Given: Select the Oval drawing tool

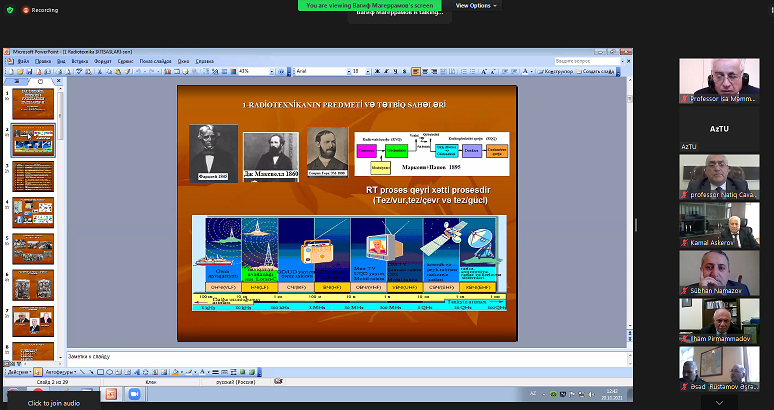Looking at the screenshot, I should click(109, 372).
